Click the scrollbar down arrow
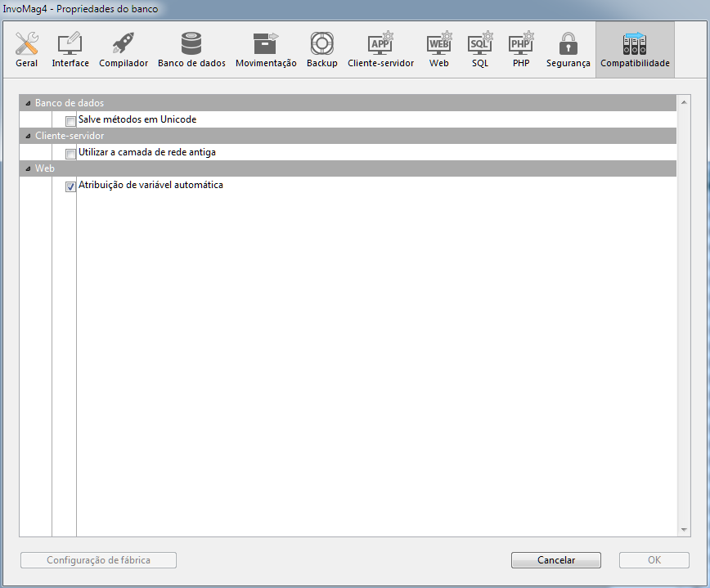 click(684, 530)
